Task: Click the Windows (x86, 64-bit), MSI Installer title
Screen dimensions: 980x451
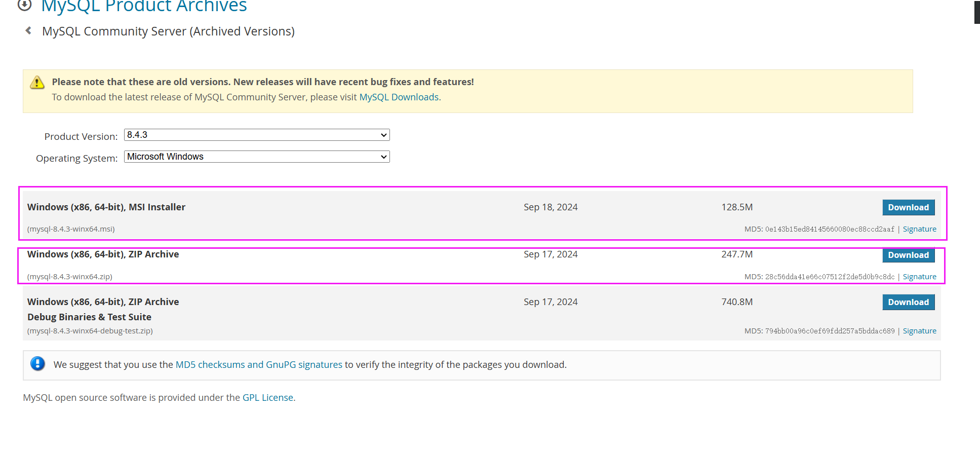Action: (x=106, y=207)
